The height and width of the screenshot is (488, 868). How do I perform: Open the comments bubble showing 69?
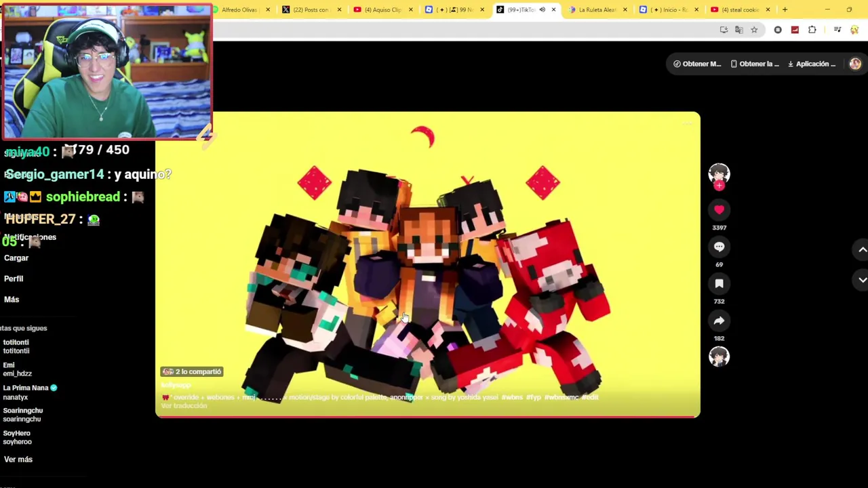click(719, 247)
